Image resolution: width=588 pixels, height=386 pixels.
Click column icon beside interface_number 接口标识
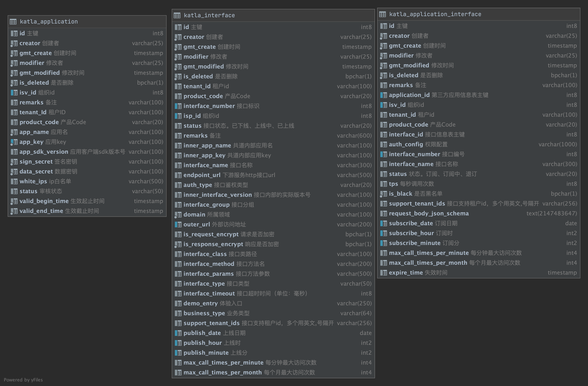tap(178, 106)
